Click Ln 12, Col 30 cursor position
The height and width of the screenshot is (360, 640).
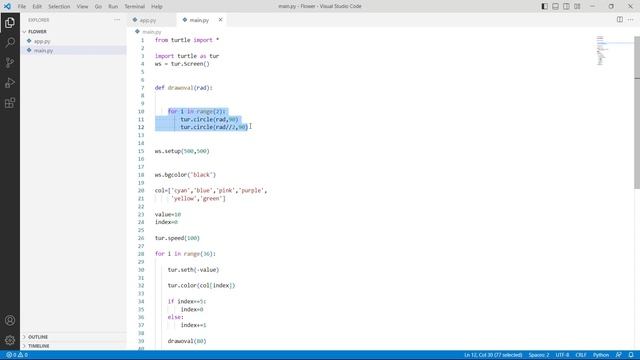(493, 355)
